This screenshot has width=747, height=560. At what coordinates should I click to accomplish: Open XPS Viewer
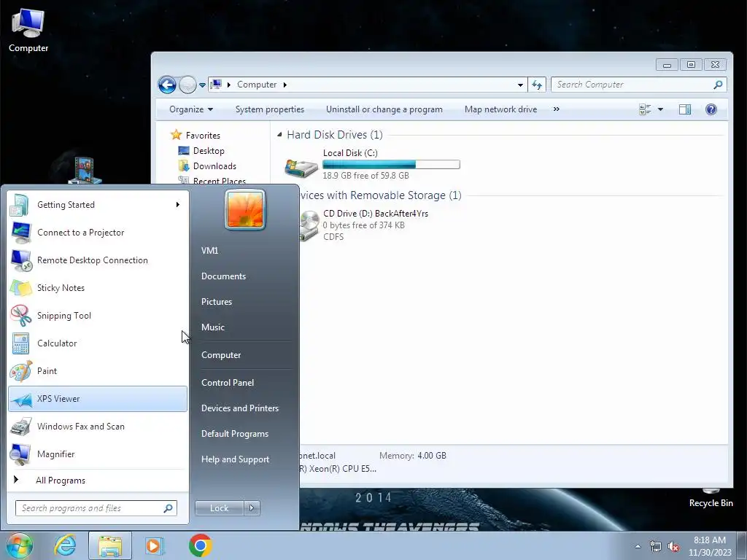(98, 399)
